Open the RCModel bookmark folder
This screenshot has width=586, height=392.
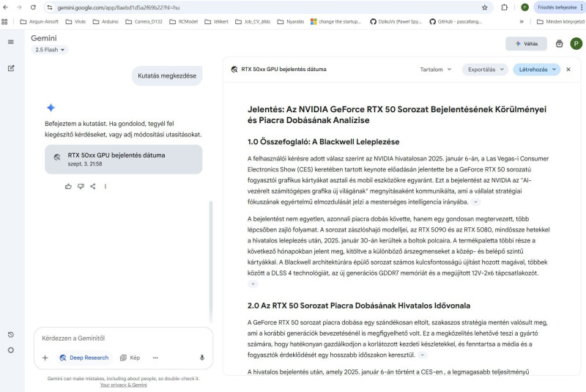pyautogui.click(x=184, y=22)
